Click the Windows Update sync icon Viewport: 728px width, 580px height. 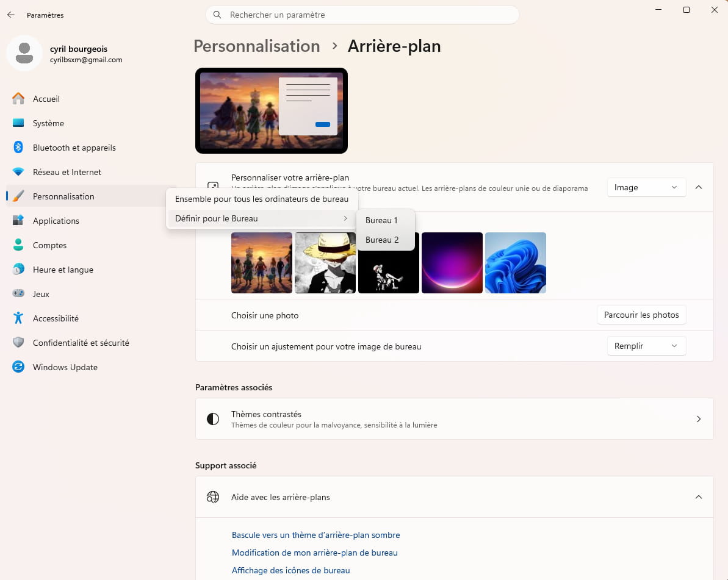point(18,367)
